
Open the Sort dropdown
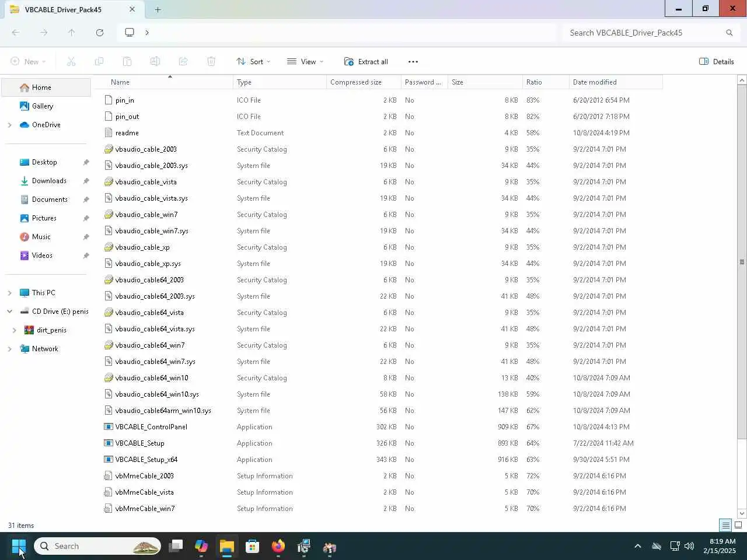point(253,61)
